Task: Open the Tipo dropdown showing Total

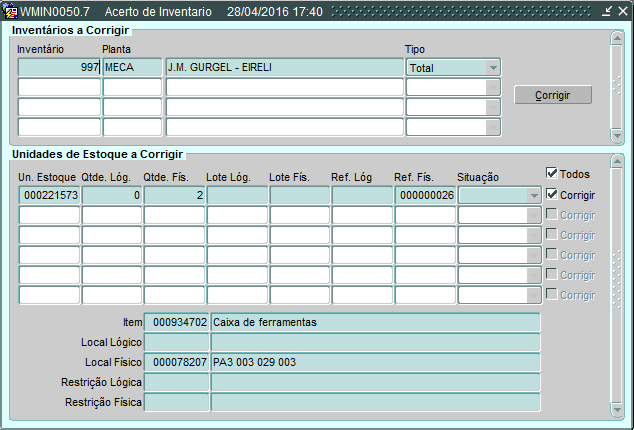Action: point(492,67)
